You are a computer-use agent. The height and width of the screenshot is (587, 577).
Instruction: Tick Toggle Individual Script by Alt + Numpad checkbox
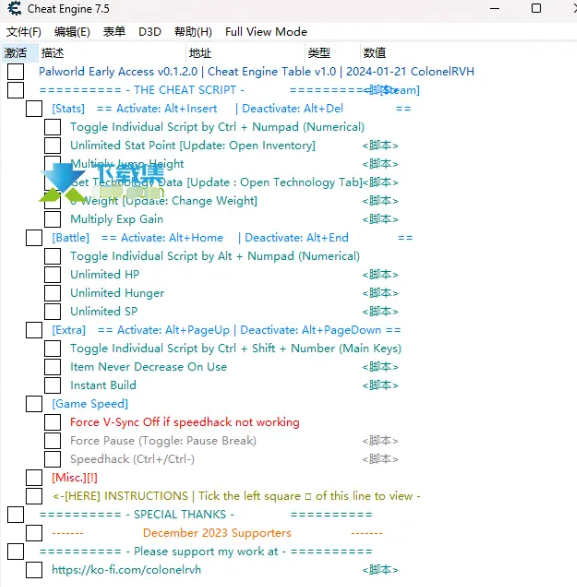pos(52,256)
